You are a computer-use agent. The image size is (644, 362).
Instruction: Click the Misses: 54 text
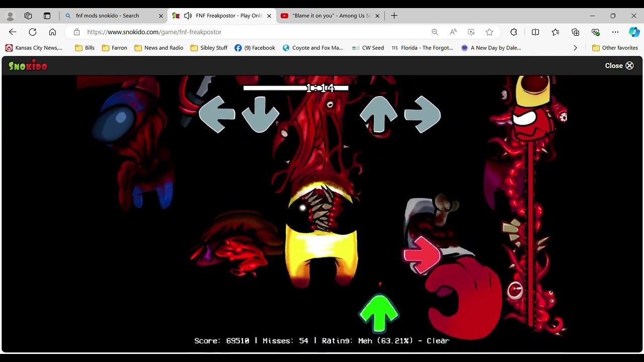point(285,341)
